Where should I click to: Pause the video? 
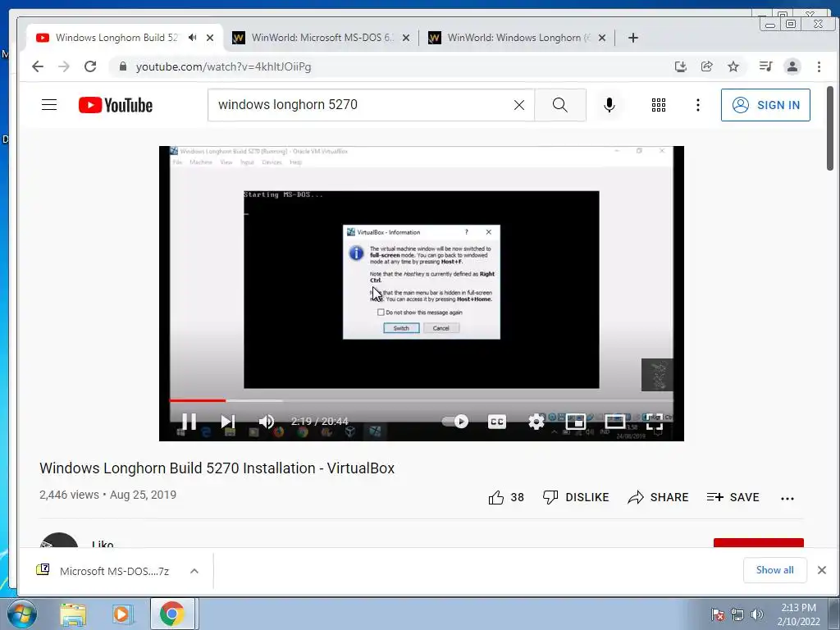[189, 422]
